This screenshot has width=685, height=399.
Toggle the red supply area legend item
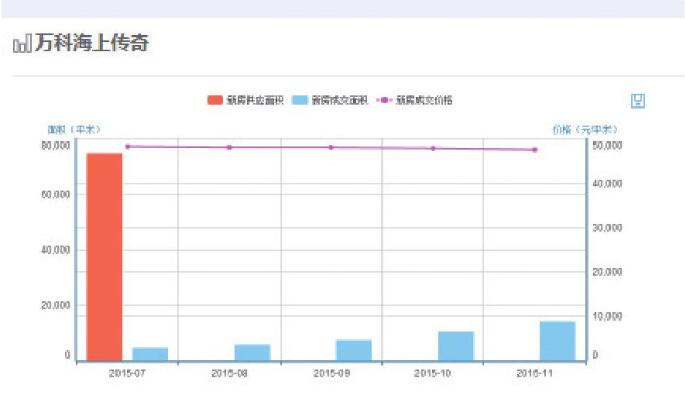tap(245, 100)
